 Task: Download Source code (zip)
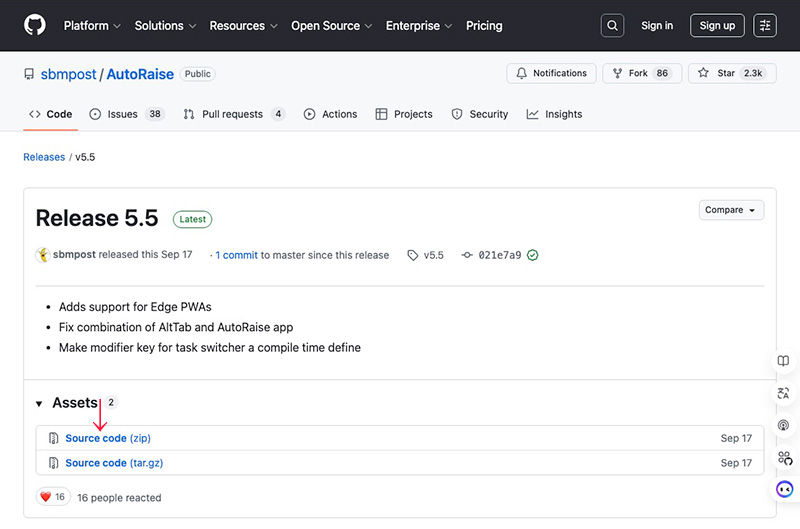point(108,438)
